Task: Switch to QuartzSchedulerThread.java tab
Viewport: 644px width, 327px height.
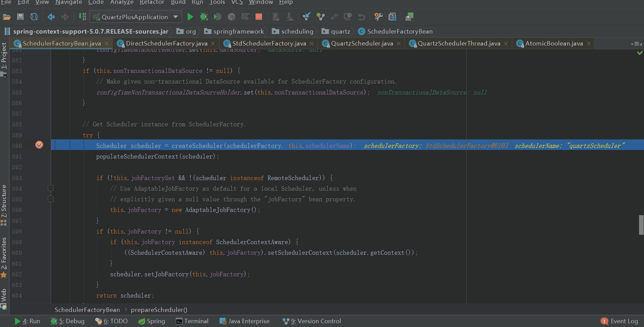Action: (459, 43)
